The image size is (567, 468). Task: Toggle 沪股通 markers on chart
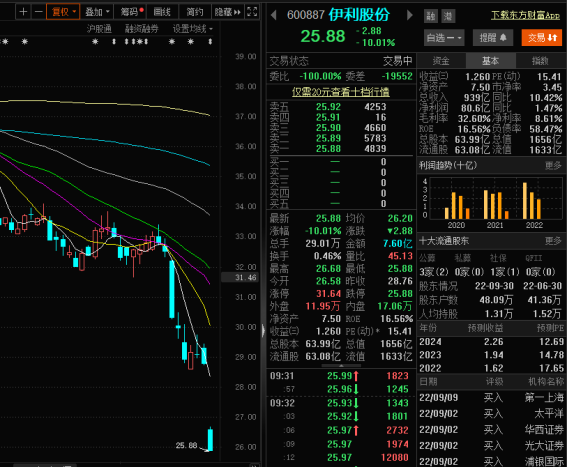[x=99, y=29]
